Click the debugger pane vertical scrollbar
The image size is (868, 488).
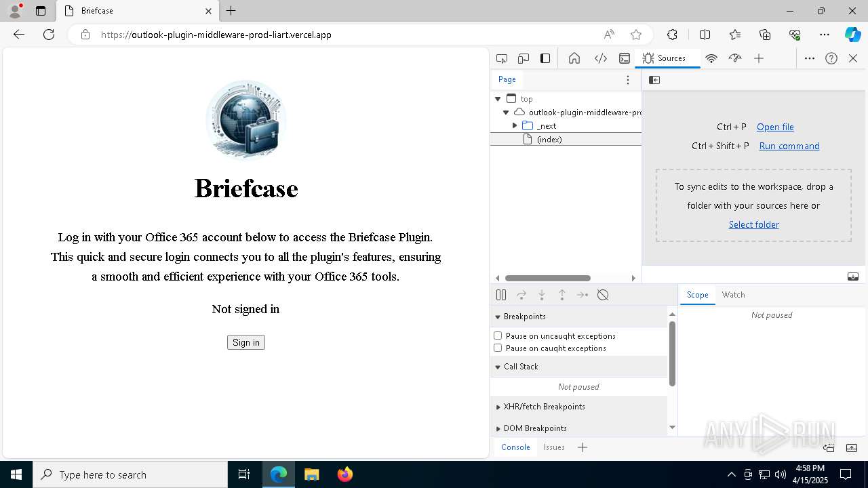[x=672, y=354]
